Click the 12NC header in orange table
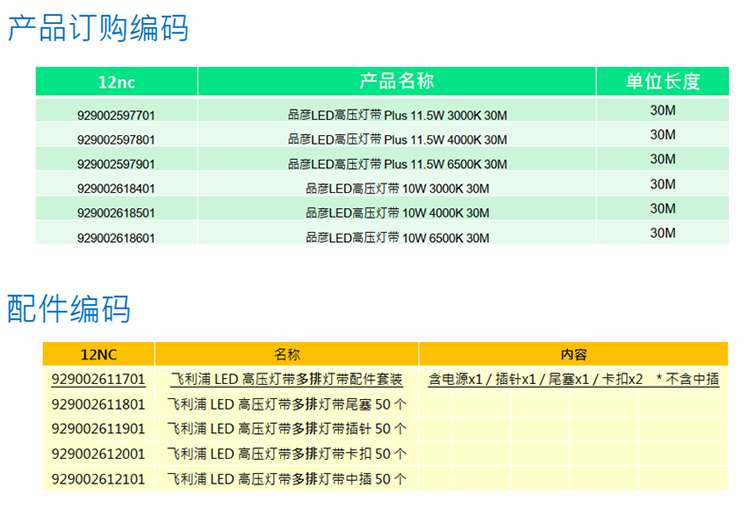This screenshot has width=750, height=531. 99,354
